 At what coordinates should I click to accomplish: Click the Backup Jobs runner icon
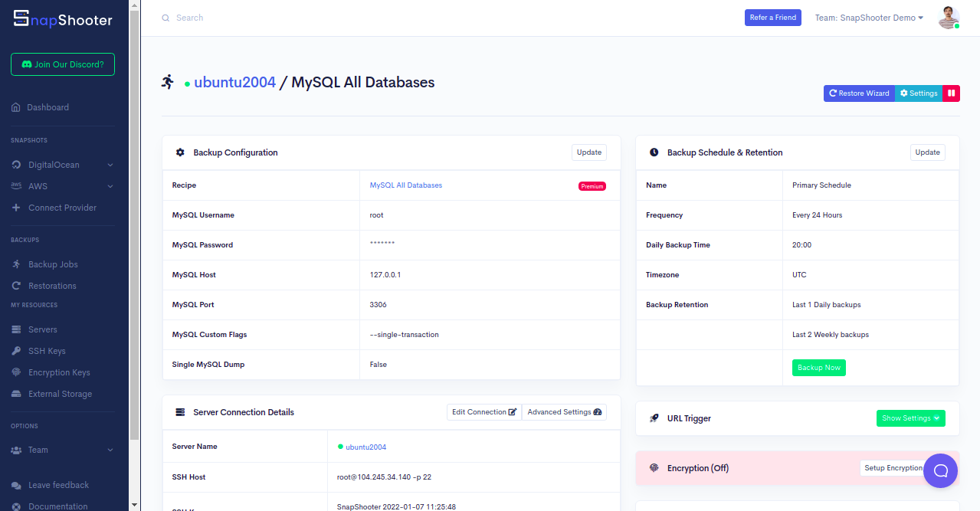coord(16,264)
